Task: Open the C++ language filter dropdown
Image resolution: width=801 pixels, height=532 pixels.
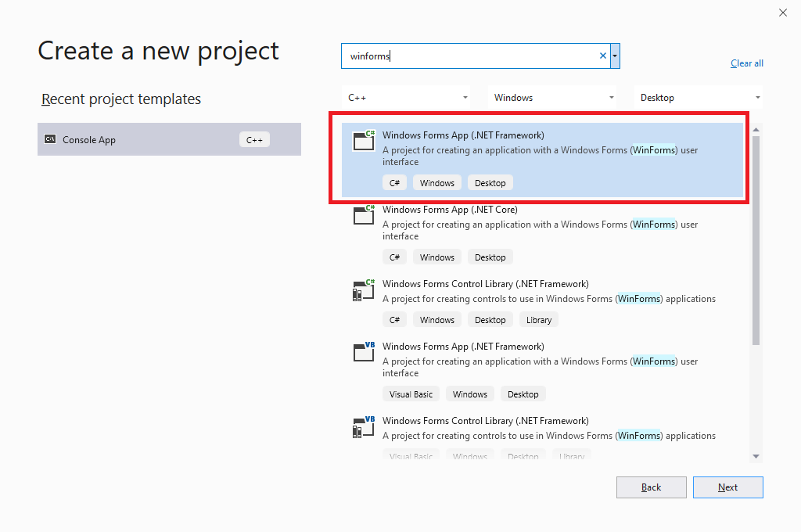Action: pyautogui.click(x=406, y=98)
